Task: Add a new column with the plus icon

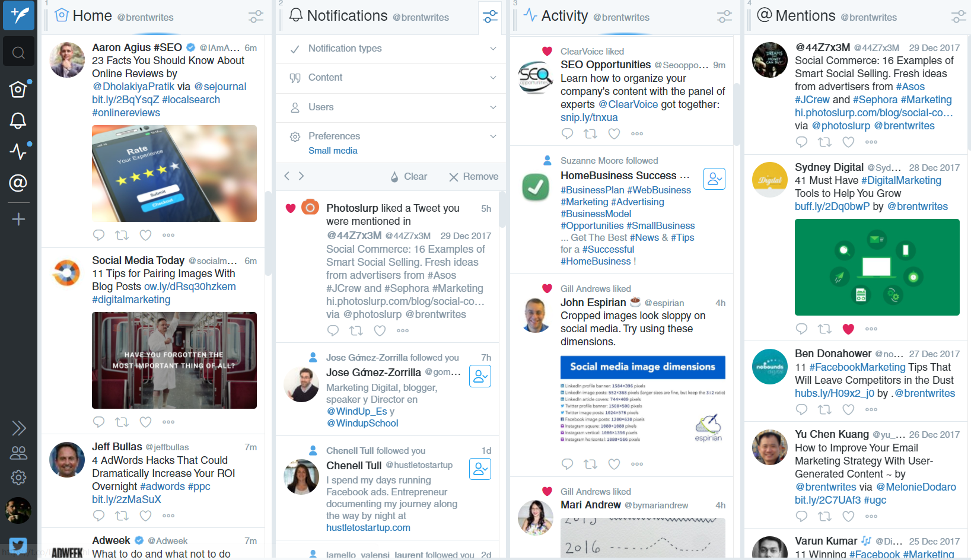Action: 18,219
